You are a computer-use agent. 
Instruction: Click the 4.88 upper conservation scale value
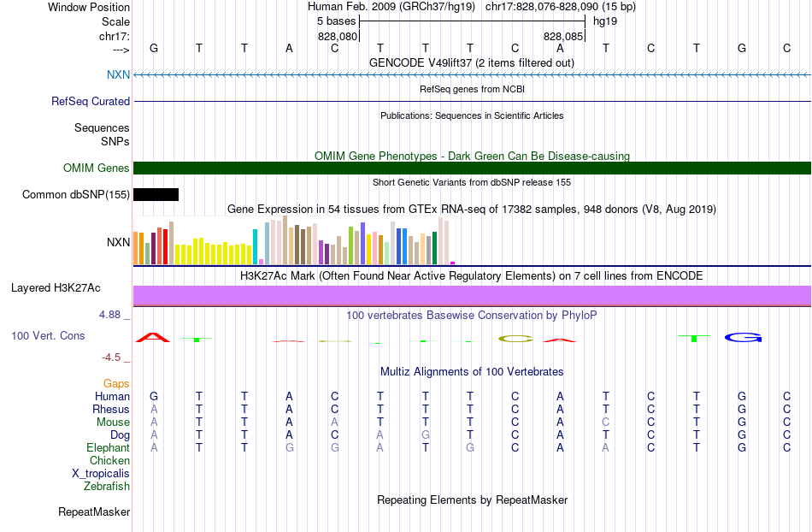coord(109,315)
